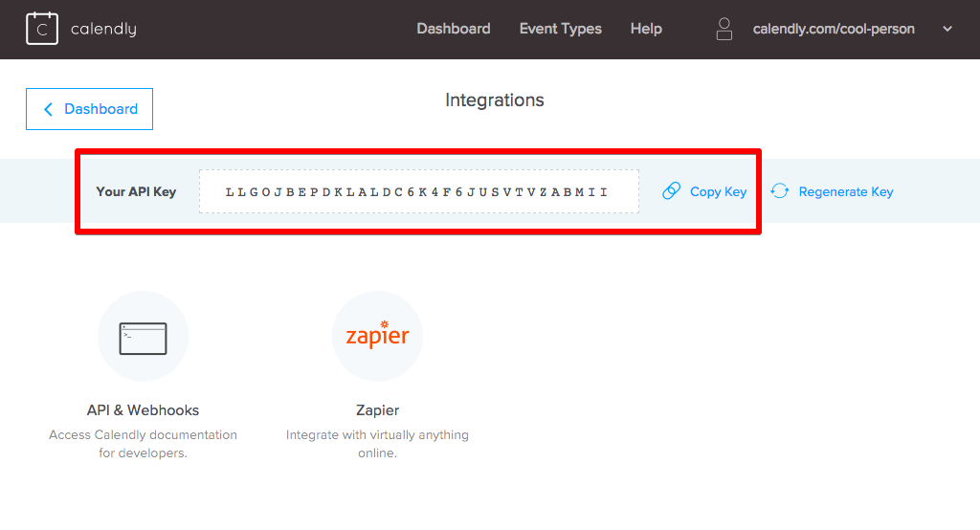Click the circular arrows Regenerate icon
980x530 pixels.
click(780, 191)
